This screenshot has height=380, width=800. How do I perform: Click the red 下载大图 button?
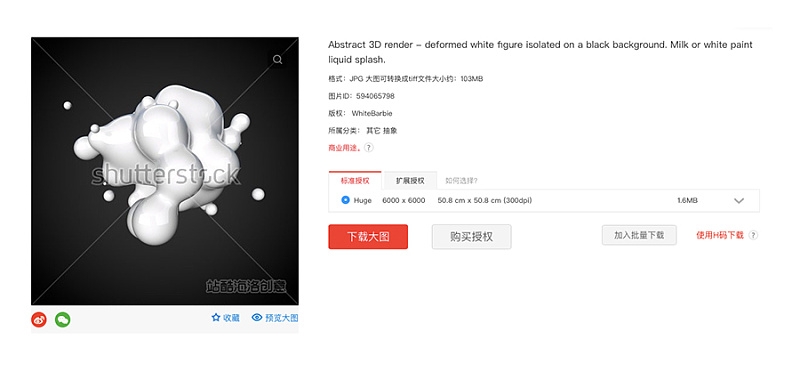point(368,237)
